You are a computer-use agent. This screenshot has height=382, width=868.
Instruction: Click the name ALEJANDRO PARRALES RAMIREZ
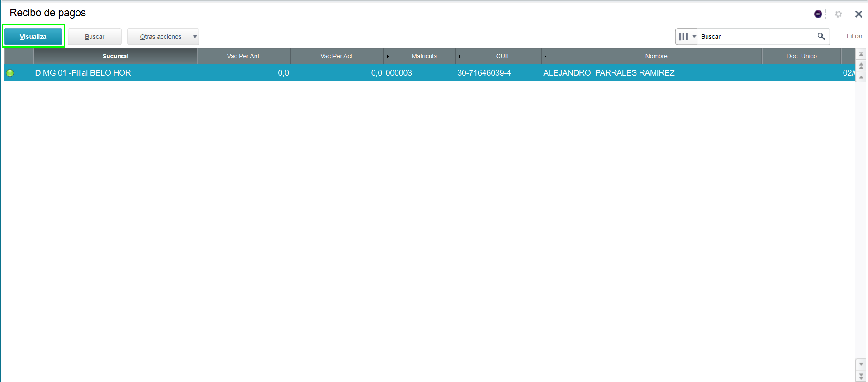pyautogui.click(x=609, y=73)
